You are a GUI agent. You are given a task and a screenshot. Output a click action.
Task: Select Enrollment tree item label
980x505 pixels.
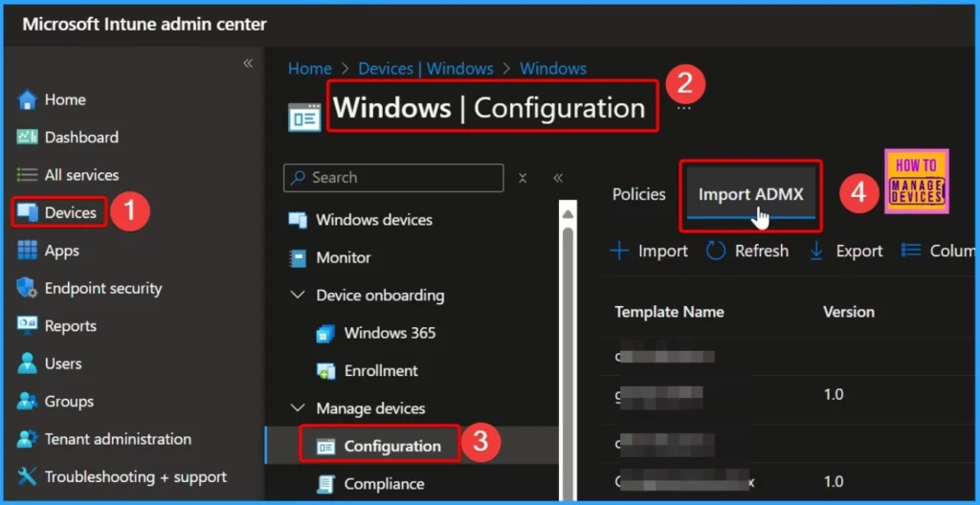(x=381, y=371)
